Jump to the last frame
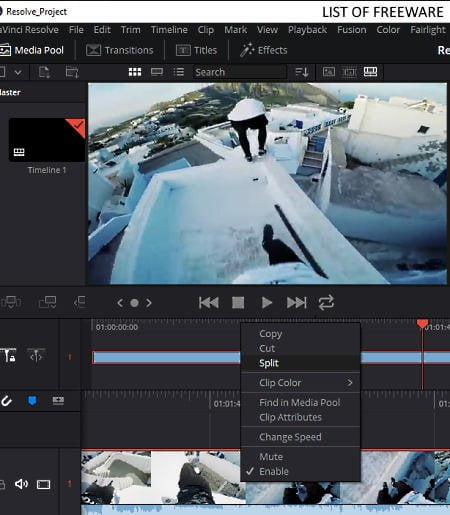The image size is (450, 515). pos(296,303)
